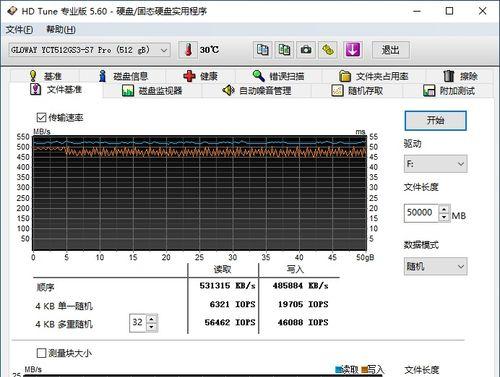The image size is (500, 377).
Task: Click the sequential read value 531315 KB/s
Action: click(x=227, y=286)
